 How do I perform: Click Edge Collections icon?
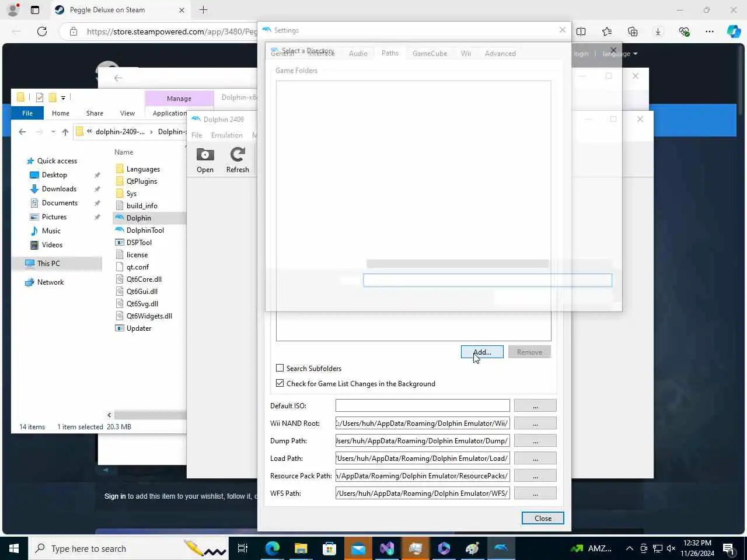click(x=633, y=32)
